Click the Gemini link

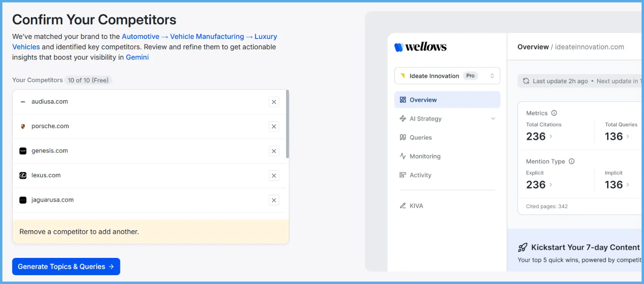(137, 57)
